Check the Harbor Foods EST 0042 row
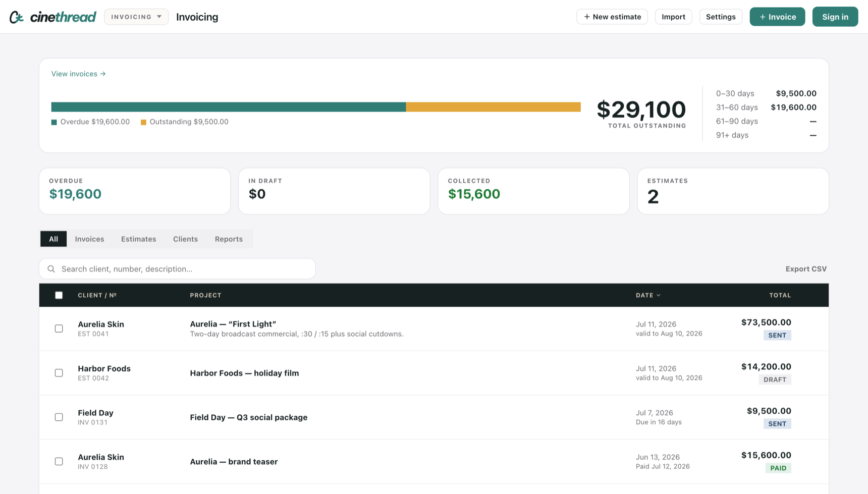Image resolution: width=868 pixels, height=494 pixels. tap(59, 373)
